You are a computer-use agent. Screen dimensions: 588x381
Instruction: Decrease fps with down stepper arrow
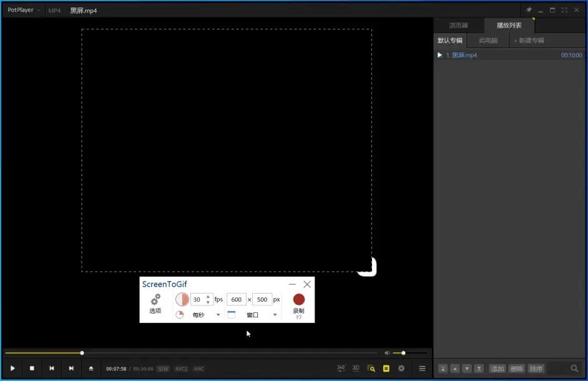pyautogui.click(x=208, y=302)
